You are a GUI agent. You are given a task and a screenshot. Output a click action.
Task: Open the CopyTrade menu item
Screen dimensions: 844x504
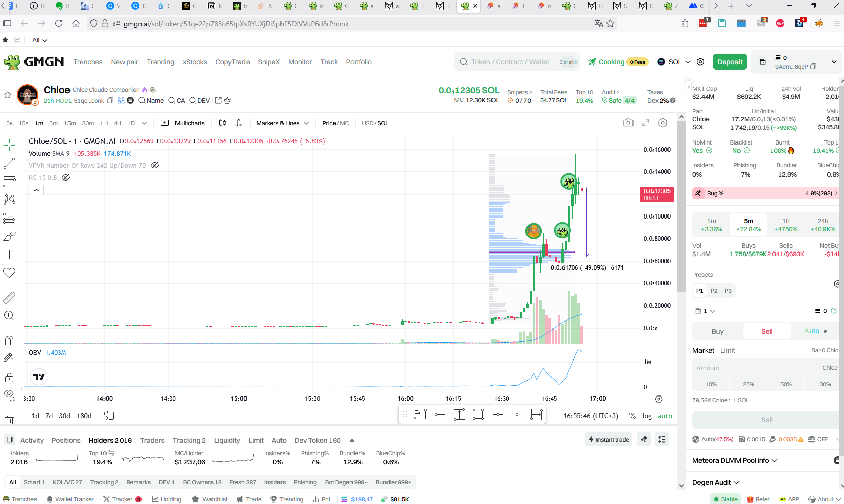(232, 62)
